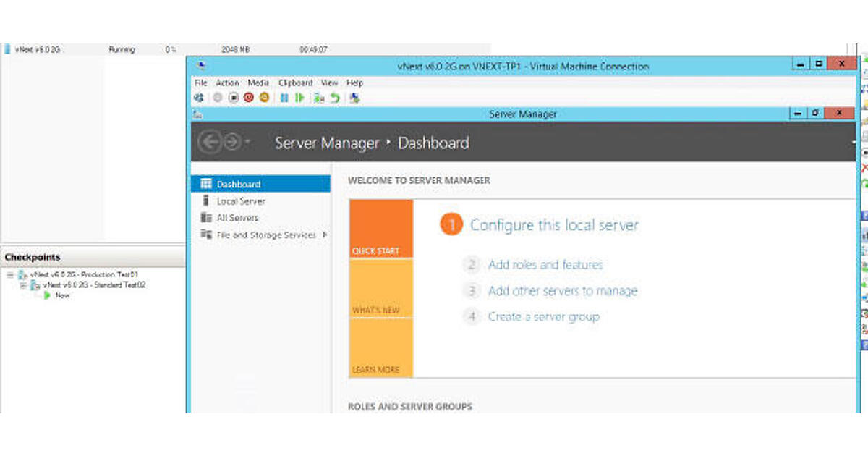The image size is (868, 456).
Task: Click the step 2 number circle
Action: click(x=472, y=265)
